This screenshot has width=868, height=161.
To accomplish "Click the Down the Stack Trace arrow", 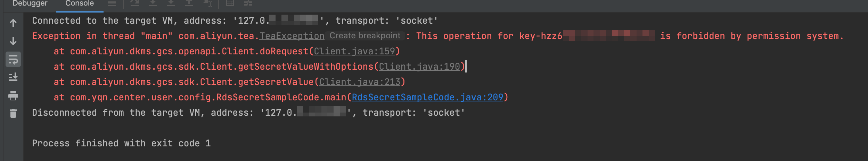I will 13,41.
